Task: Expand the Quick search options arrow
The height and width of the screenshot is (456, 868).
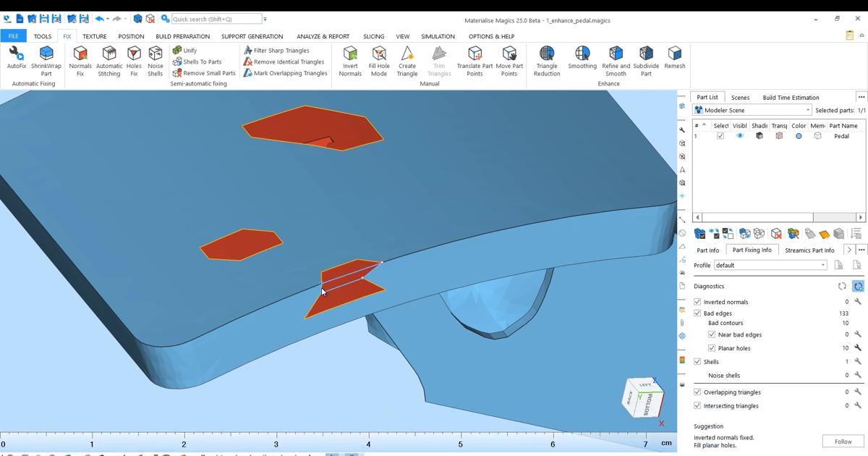Action: pos(267,18)
